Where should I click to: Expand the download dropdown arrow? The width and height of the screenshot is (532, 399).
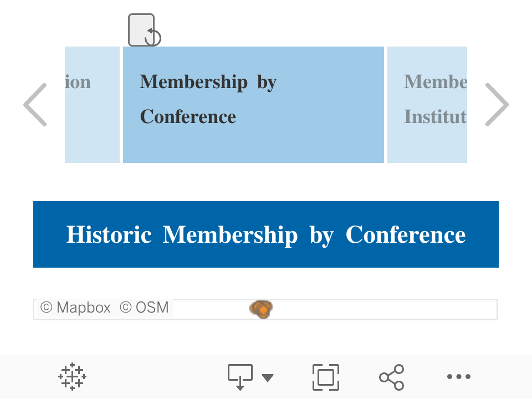pos(268,377)
